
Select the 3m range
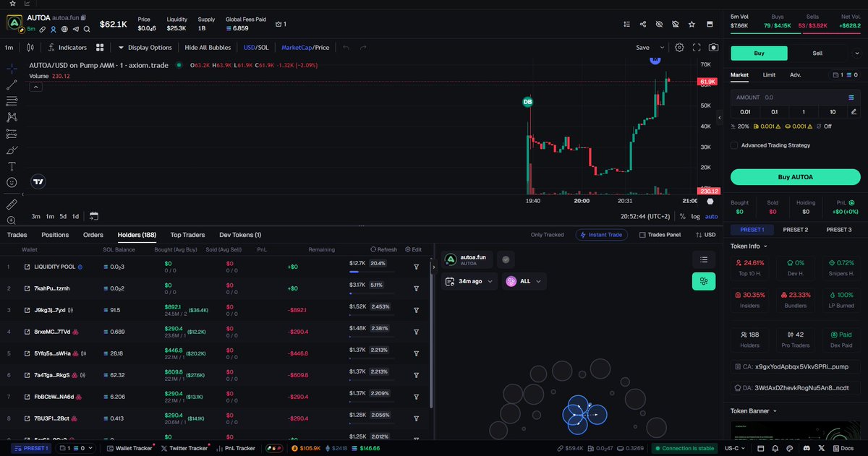pyautogui.click(x=35, y=216)
